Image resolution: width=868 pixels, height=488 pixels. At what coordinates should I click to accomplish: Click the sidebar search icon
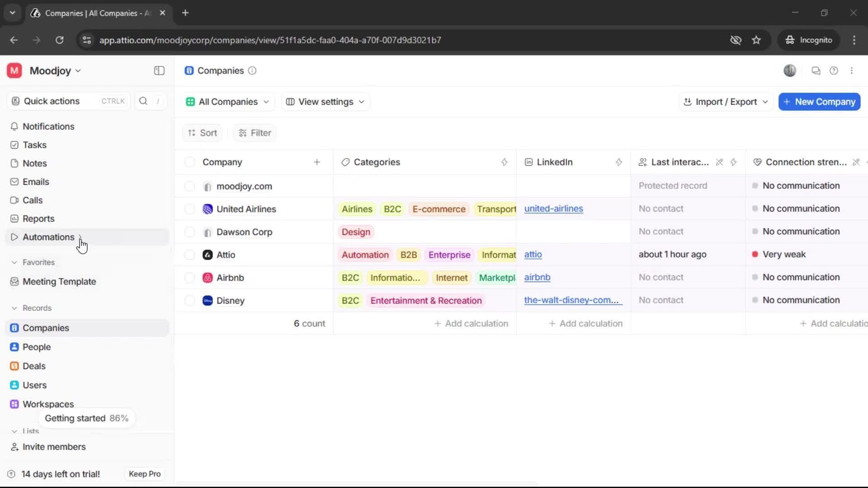[143, 101]
